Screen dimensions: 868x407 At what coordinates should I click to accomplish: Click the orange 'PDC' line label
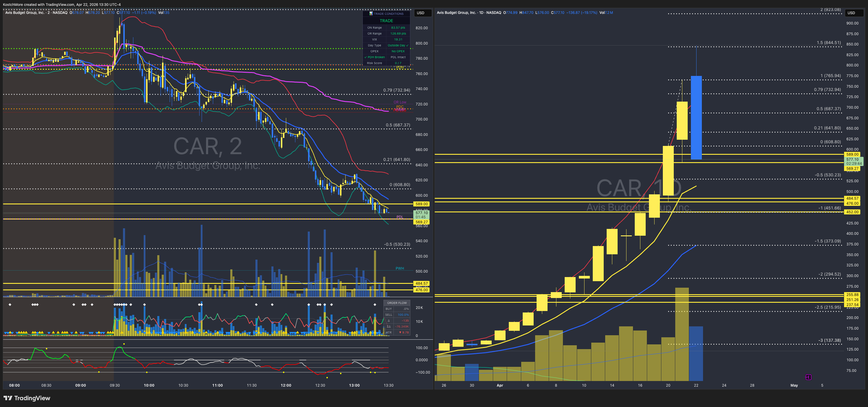(x=400, y=107)
